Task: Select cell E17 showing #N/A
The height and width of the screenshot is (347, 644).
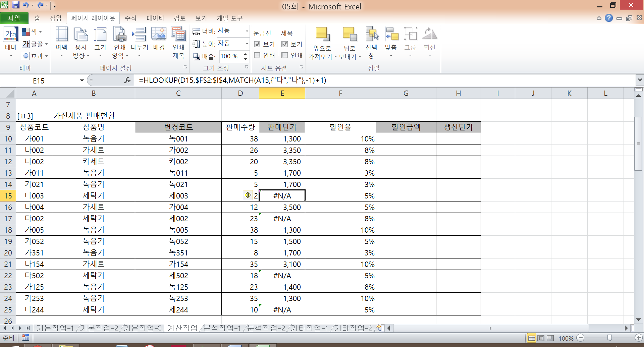Action: pos(282,219)
